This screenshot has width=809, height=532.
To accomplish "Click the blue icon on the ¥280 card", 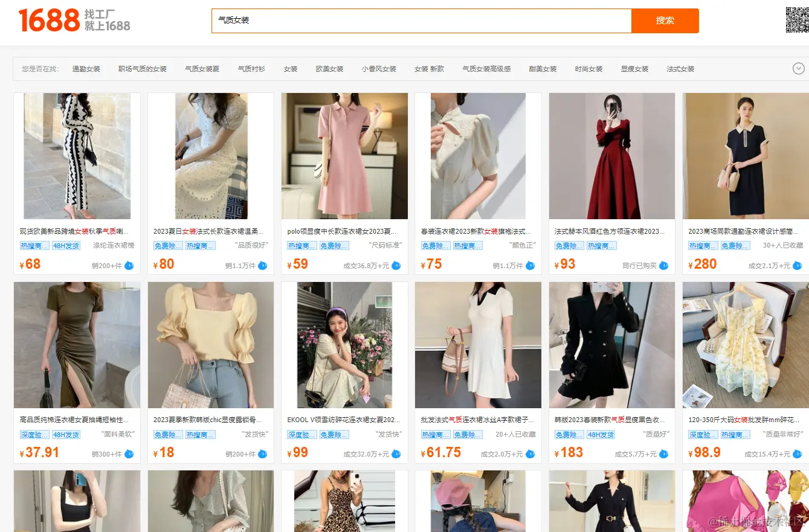I will 798,265.
